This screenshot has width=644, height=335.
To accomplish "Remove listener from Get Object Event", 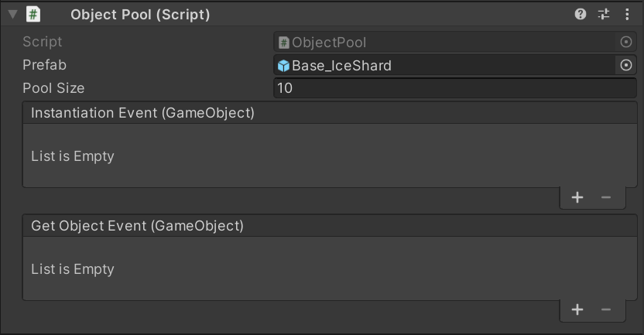I will click(606, 310).
